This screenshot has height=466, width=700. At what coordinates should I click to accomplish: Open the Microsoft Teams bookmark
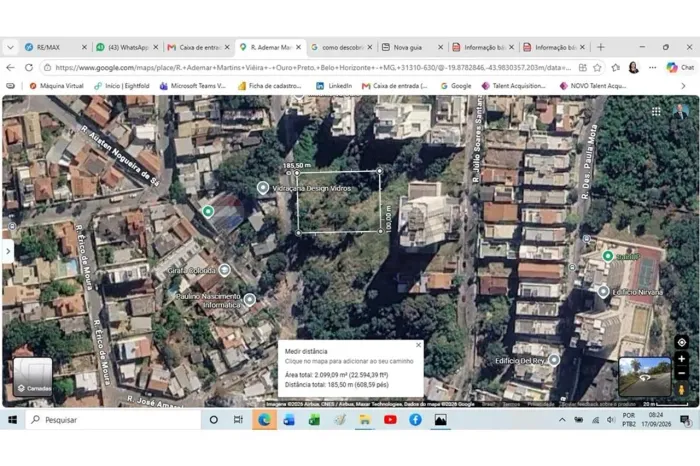click(x=193, y=86)
